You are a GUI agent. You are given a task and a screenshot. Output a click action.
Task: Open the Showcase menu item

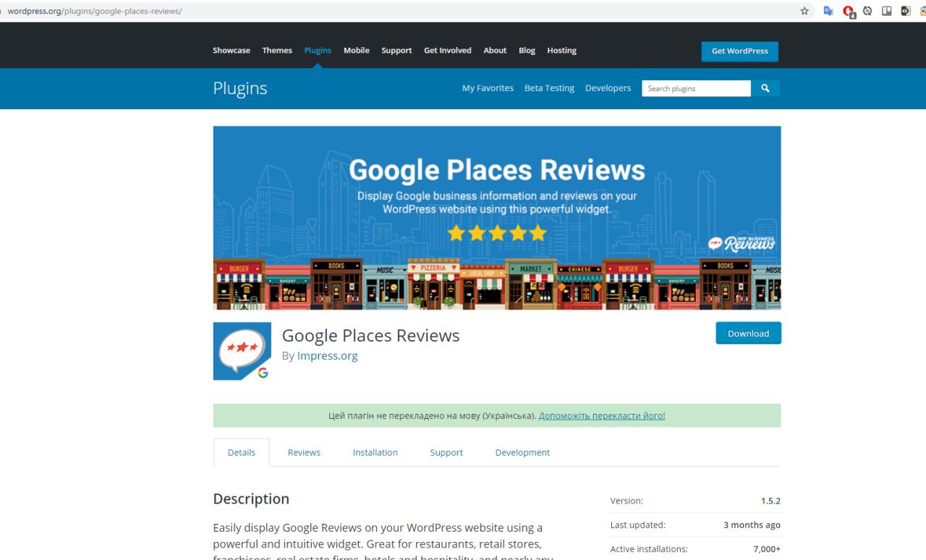click(x=231, y=51)
